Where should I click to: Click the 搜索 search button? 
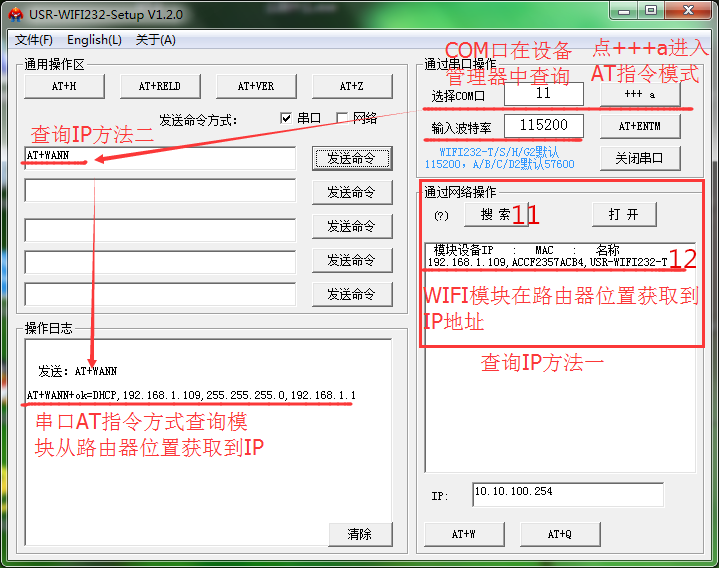click(495, 214)
